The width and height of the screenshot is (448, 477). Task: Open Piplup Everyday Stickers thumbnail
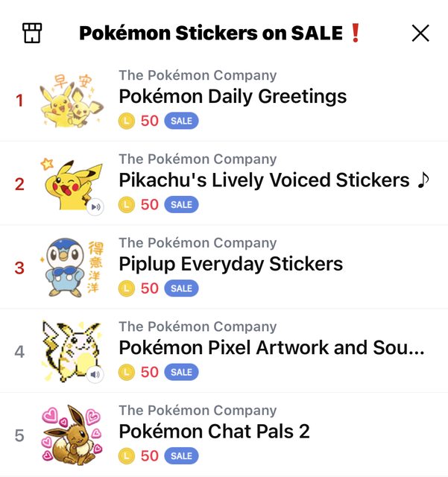pyautogui.click(x=72, y=267)
